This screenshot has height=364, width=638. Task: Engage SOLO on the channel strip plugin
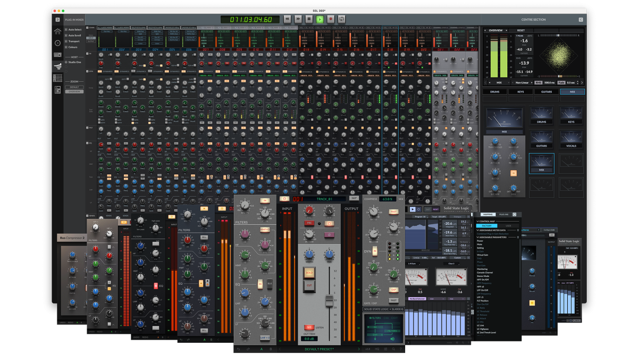pyautogui.click(x=308, y=272)
